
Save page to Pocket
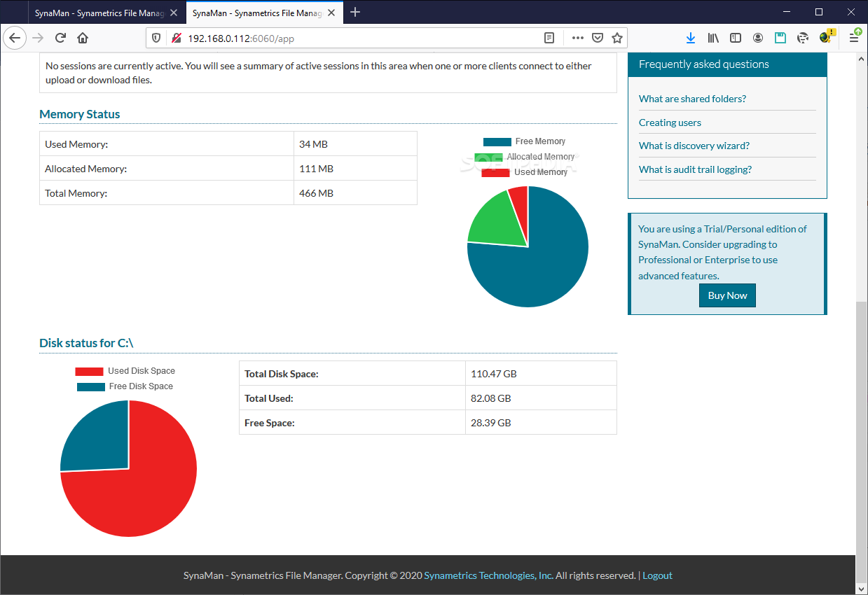[x=598, y=38]
